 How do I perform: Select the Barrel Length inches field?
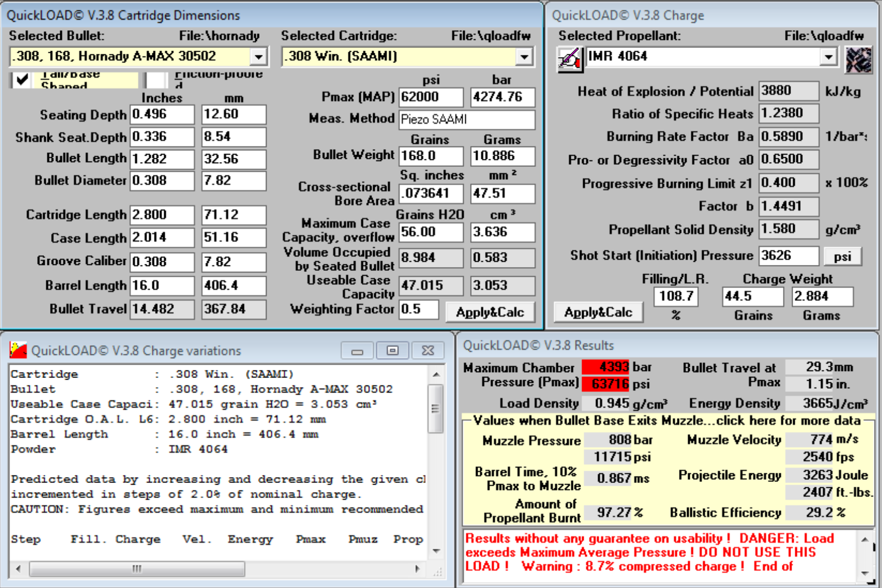pos(162,285)
